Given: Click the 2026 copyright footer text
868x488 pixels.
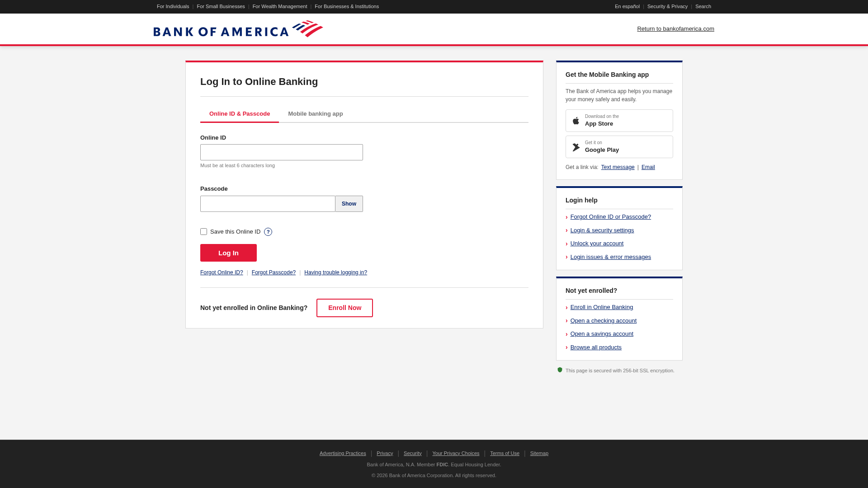Looking at the screenshot, I should coord(434,475).
